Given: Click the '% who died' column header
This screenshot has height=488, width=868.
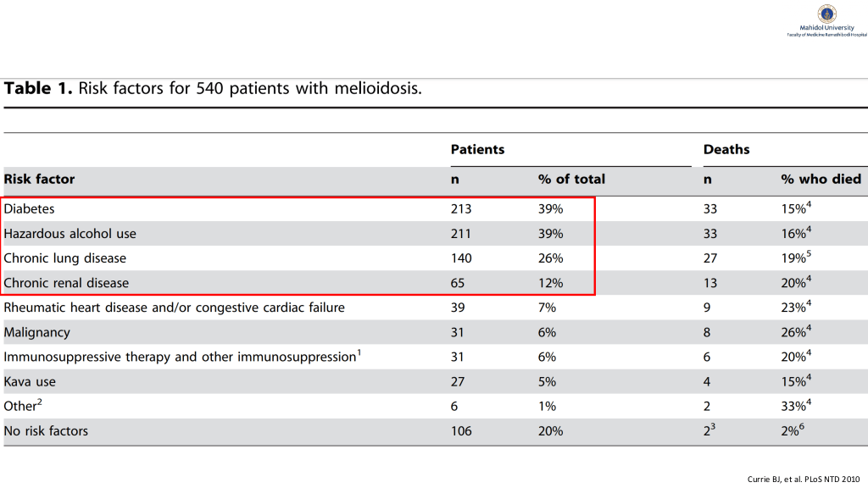Looking at the screenshot, I should coord(821,179).
